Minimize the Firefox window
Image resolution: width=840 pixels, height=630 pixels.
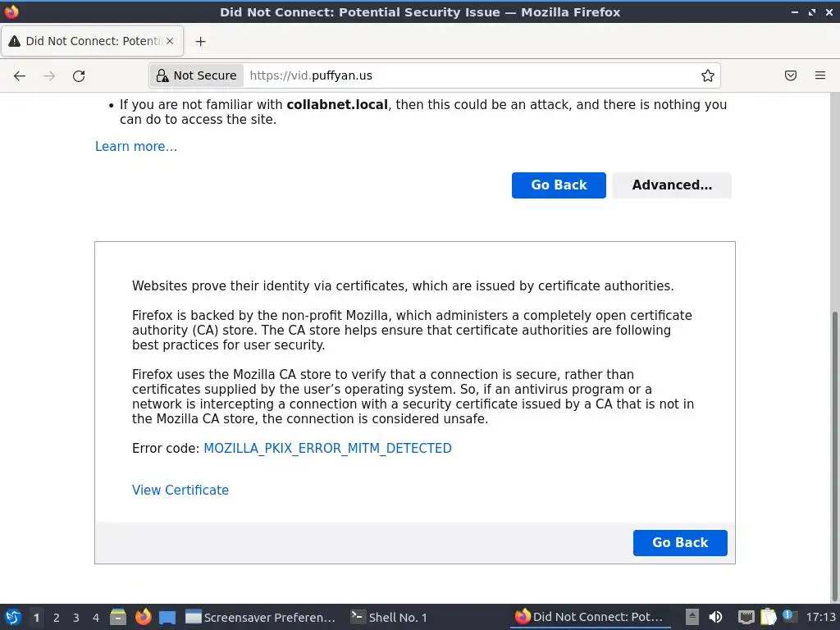pyautogui.click(x=795, y=11)
